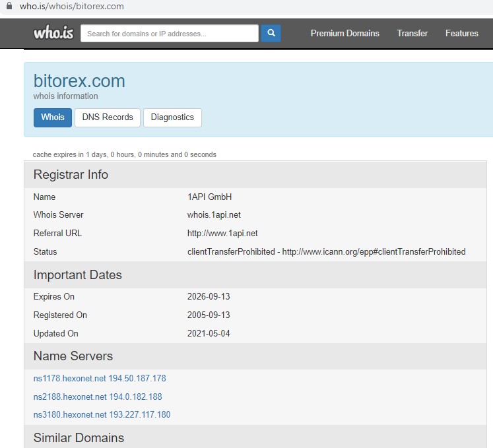This screenshot has width=493, height=448.
Task: Click the Name Servers section header
Action: (x=255, y=356)
